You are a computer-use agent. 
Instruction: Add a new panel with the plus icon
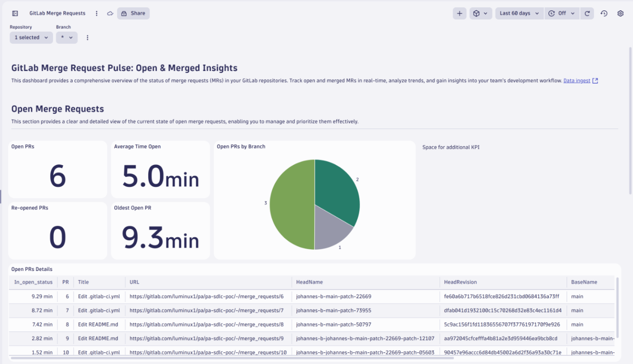click(x=459, y=13)
